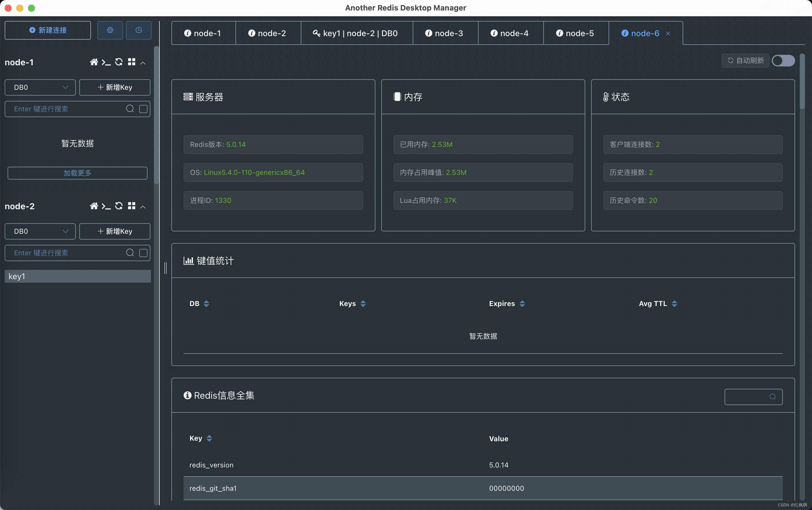Click 进程ID 1330 field
The width and height of the screenshot is (812, 510).
tap(273, 201)
